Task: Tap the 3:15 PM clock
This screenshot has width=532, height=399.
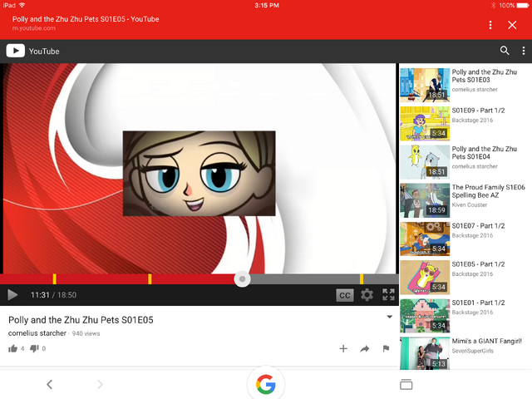Action: click(x=267, y=5)
